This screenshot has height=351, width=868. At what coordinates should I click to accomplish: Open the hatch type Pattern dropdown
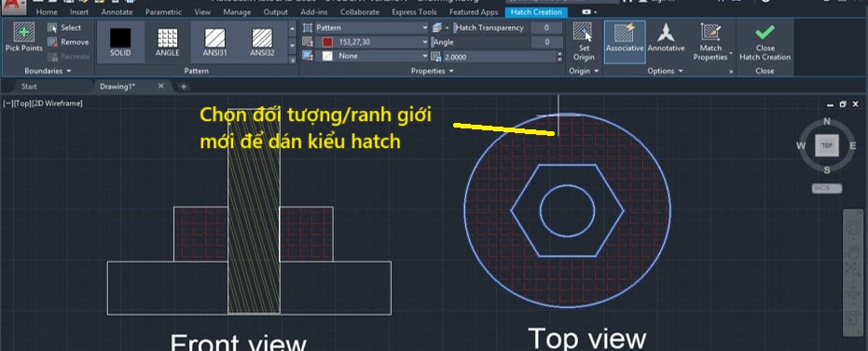371,28
